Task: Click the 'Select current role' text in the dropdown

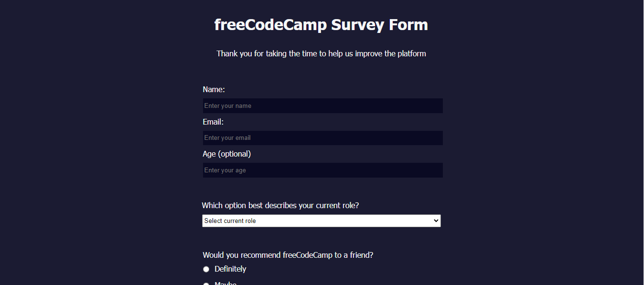Action: (x=230, y=221)
